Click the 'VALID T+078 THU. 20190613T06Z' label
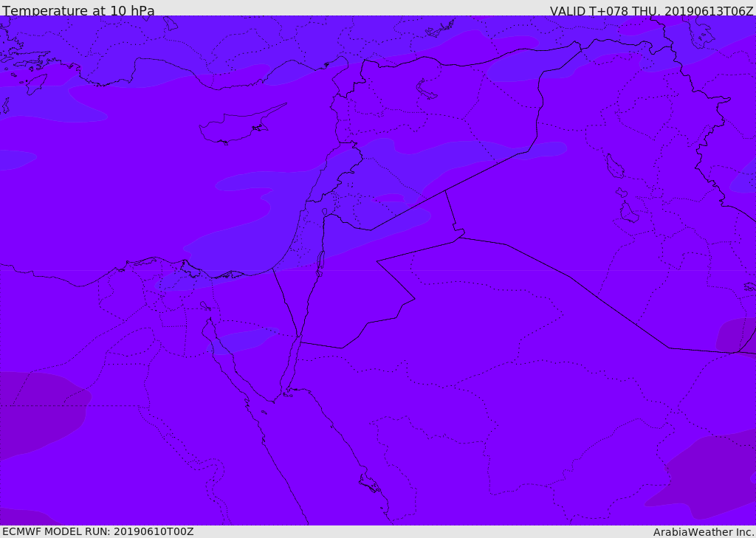Image resolution: width=756 pixels, height=538 pixels. point(651,10)
